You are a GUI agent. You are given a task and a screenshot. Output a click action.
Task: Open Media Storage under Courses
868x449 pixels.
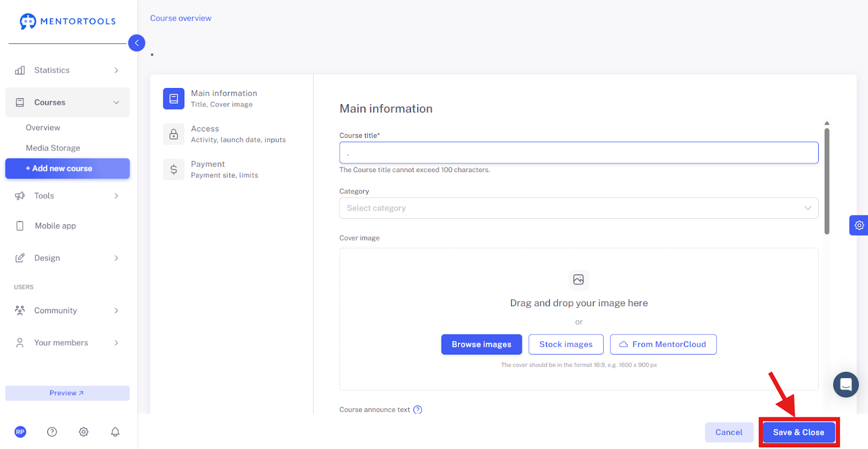tap(53, 148)
